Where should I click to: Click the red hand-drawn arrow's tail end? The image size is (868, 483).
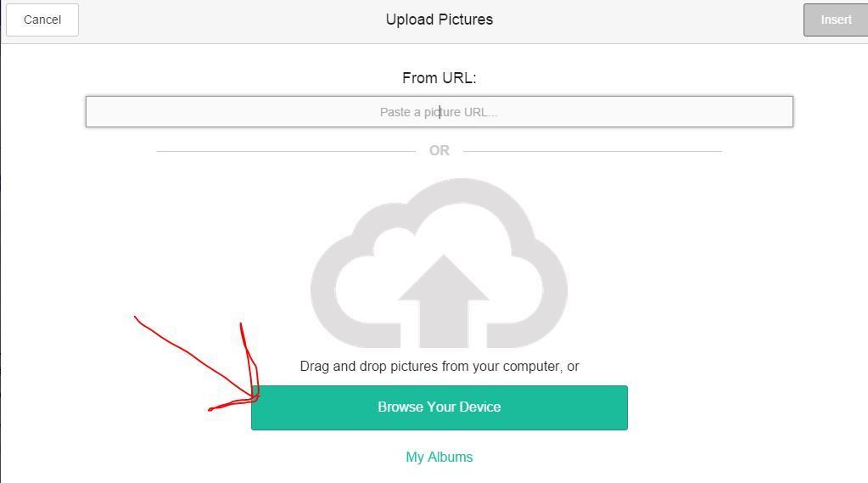click(x=137, y=318)
